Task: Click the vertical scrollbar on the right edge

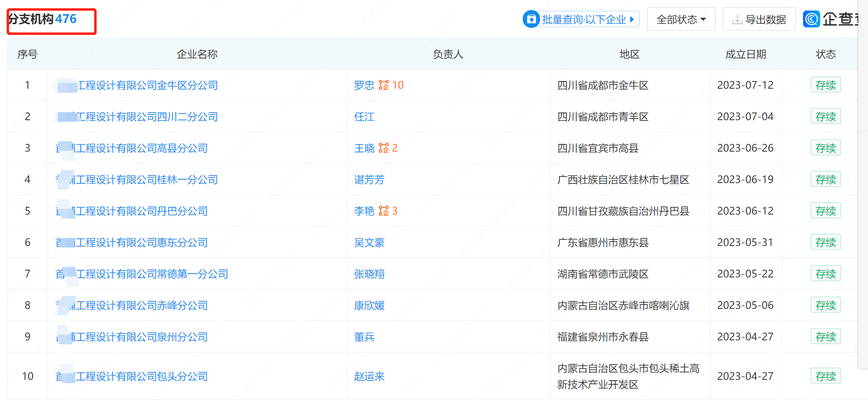Action: 863,202
